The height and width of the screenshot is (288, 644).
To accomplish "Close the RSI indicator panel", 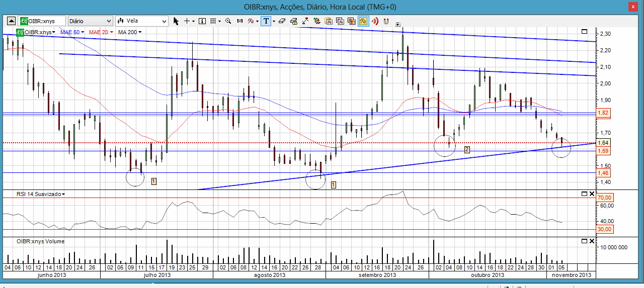I will click(x=592, y=194).
